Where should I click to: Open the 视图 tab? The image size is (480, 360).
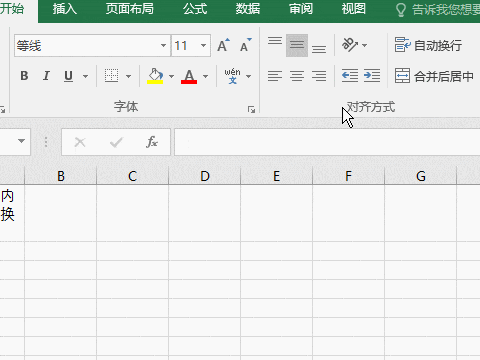(x=354, y=9)
